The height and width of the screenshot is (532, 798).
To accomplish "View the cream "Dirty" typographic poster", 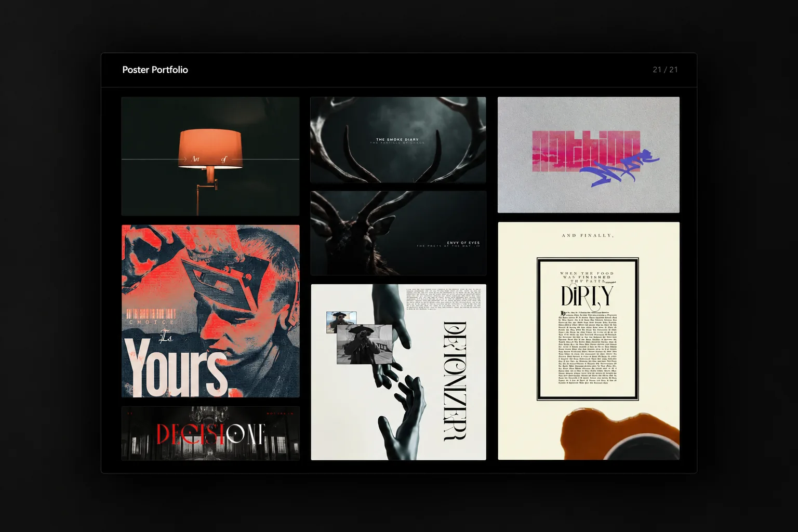I will [x=589, y=341].
